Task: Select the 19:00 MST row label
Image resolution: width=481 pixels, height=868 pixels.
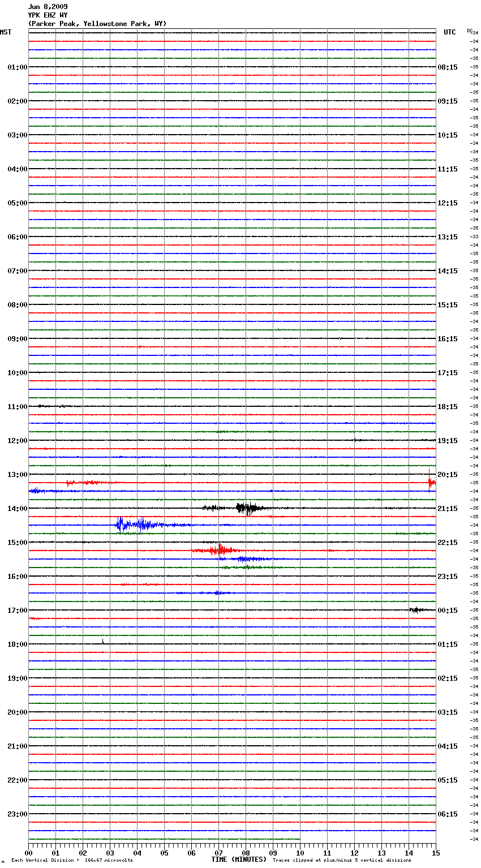Action: click(18, 678)
